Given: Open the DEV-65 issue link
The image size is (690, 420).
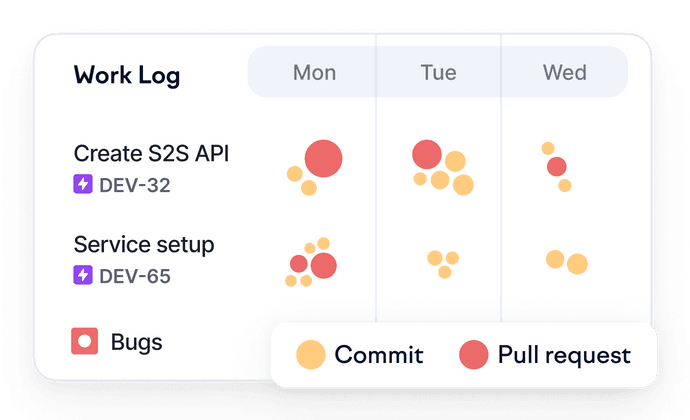Looking at the screenshot, I should pos(135,276).
